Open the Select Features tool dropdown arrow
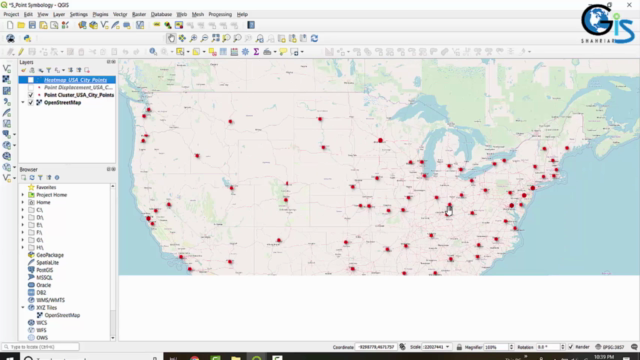The width and height of the screenshot is (640, 360). 188,52
